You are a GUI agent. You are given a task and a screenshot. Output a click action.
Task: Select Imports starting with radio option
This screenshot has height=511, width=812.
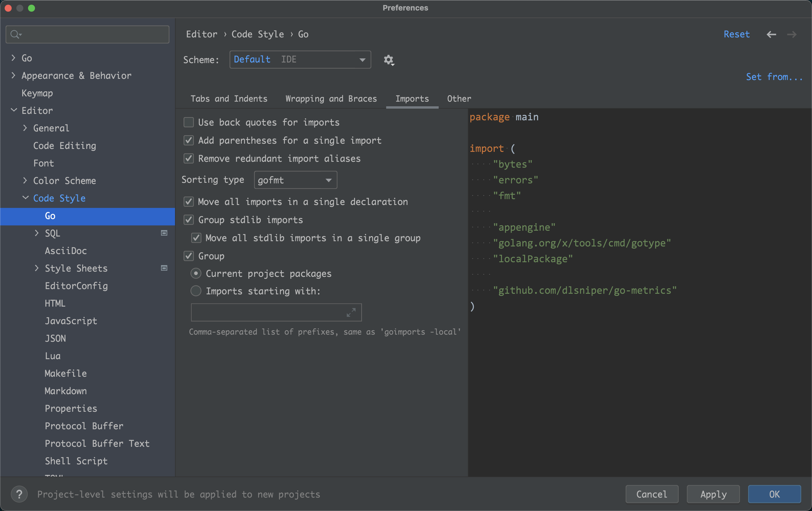click(x=196, y=291)
